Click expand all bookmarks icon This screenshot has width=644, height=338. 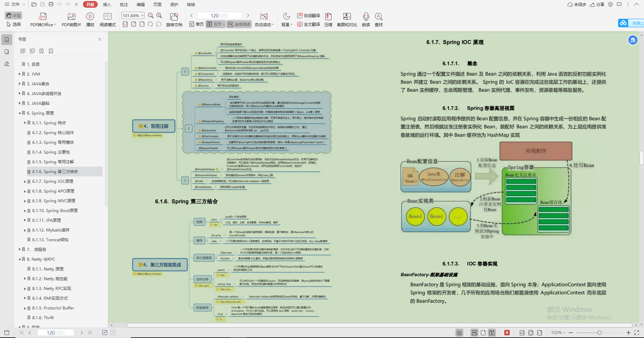23,51
